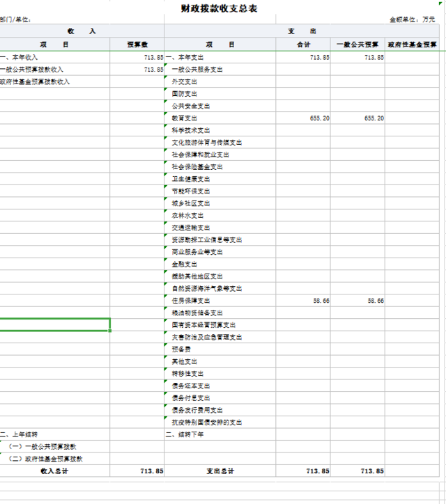Screen dimensions: 446x504
Task: Select the 部门/单位 label cell
Action: (x=17, y=20)
